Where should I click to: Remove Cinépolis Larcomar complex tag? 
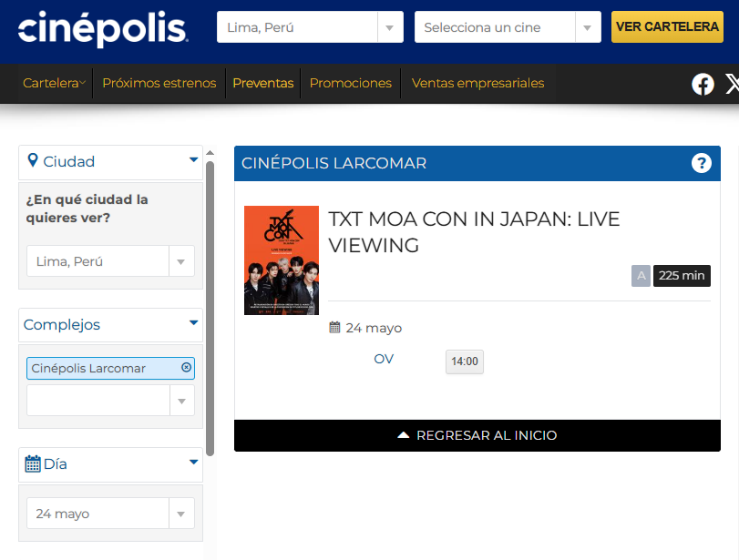(x=186, y=367)
